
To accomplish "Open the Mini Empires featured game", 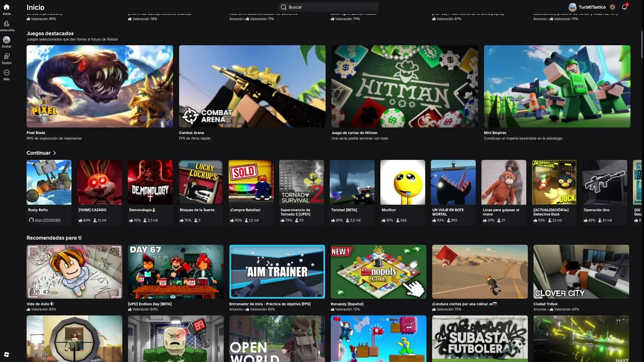I will (557, 86).
